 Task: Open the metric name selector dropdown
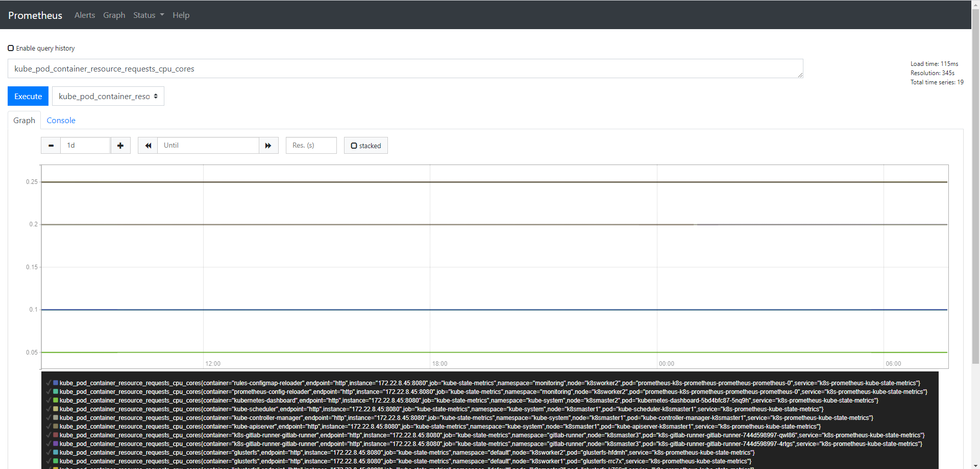[108, 96]
